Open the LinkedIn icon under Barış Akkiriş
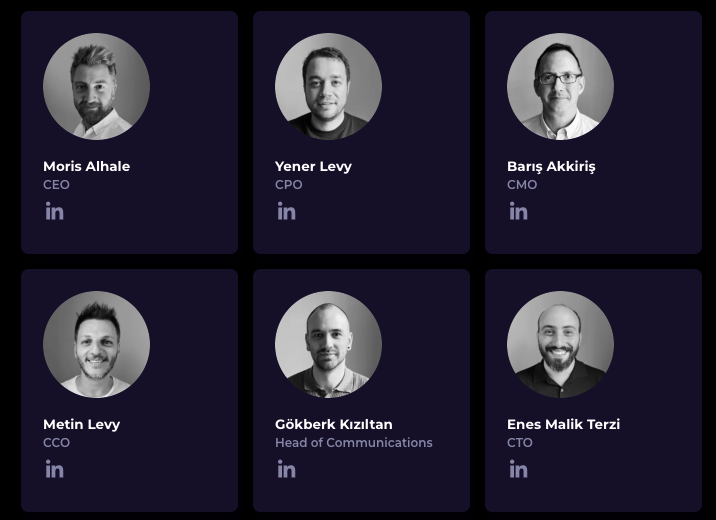 click(518, 211)
